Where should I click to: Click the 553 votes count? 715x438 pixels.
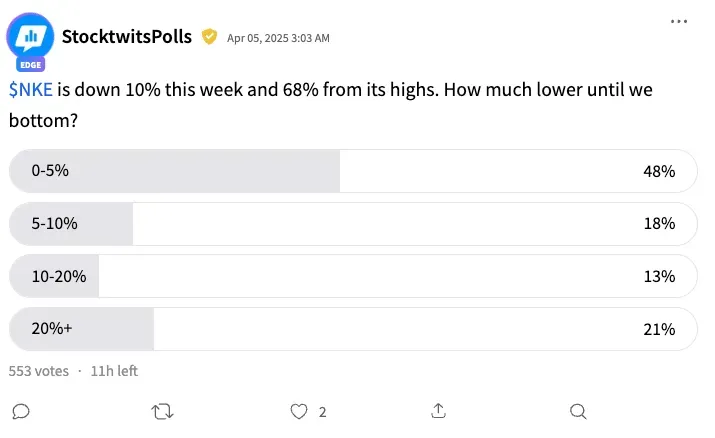pyautogui.click(x=39, y=371)
